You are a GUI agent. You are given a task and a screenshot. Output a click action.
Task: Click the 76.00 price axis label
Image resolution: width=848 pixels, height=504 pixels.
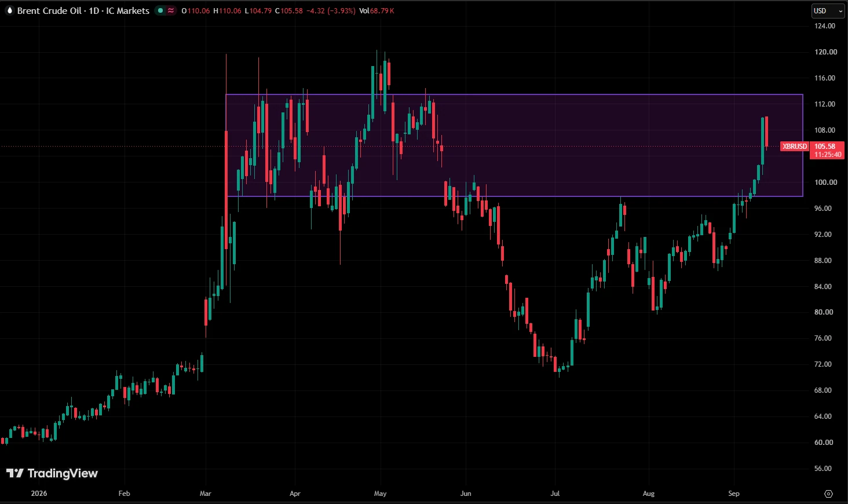[x=823, y=338]
